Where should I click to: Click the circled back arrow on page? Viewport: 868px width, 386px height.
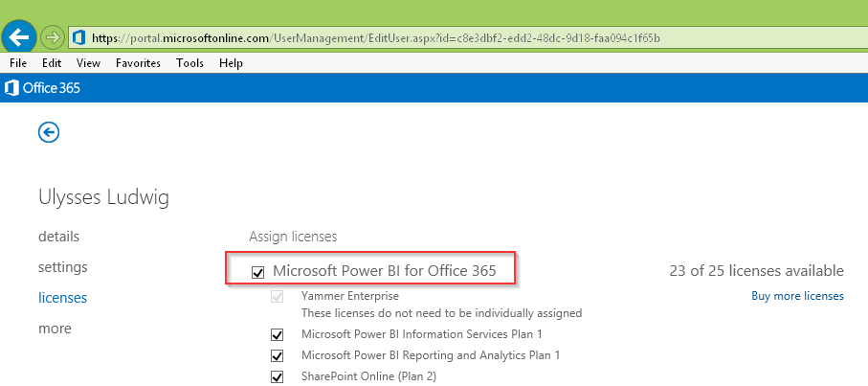click(x=49, y=132)
